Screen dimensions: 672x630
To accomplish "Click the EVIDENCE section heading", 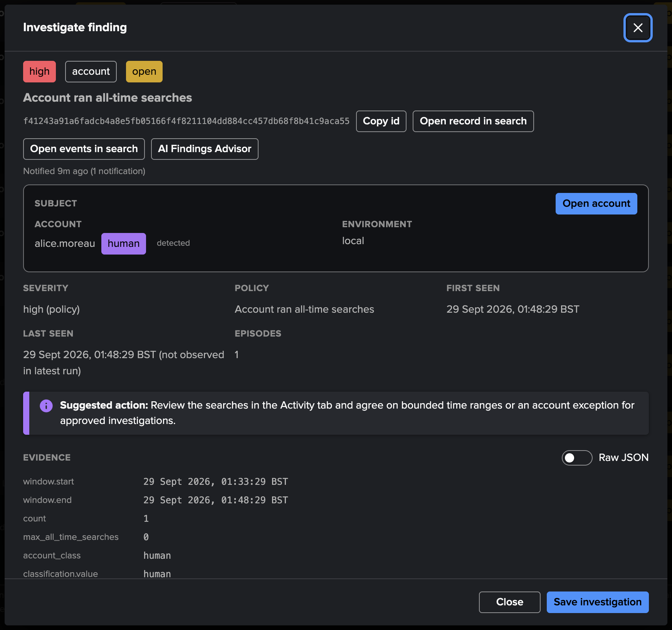I will click(x=47, y=458).
